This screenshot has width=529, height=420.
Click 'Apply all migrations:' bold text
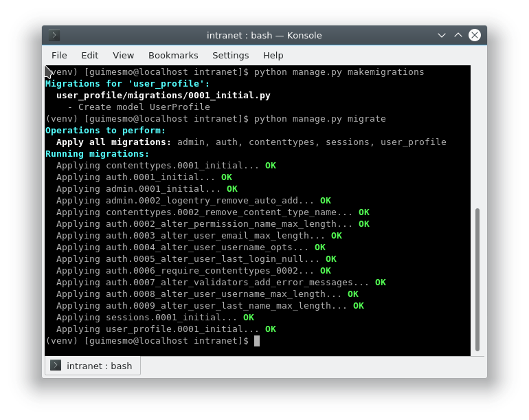(113, 142)
